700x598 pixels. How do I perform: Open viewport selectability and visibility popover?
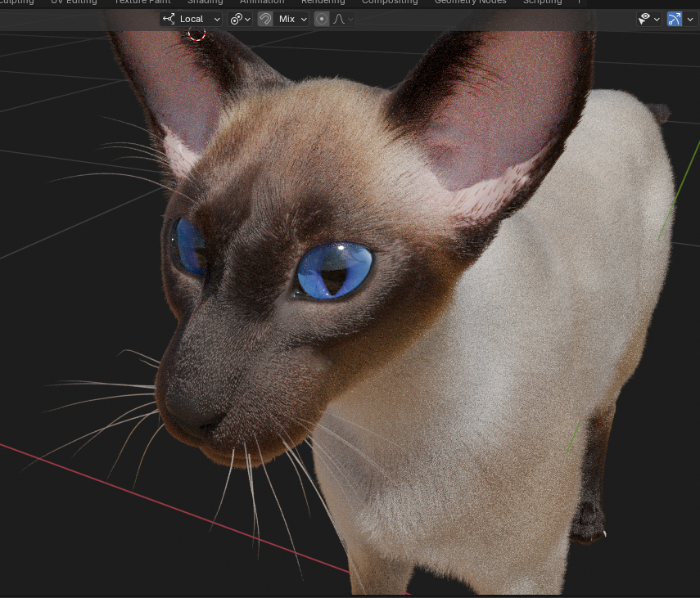pos(649,19)
